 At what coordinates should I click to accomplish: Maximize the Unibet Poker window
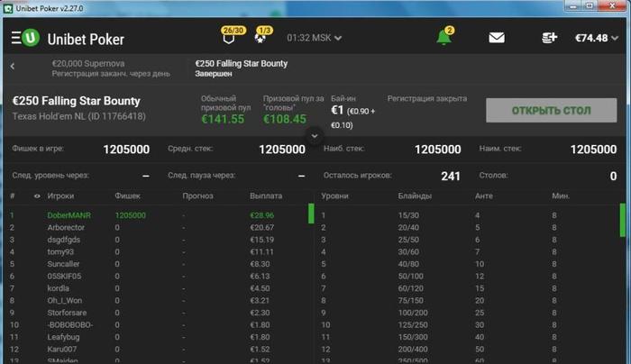click(x=590, y=6)
